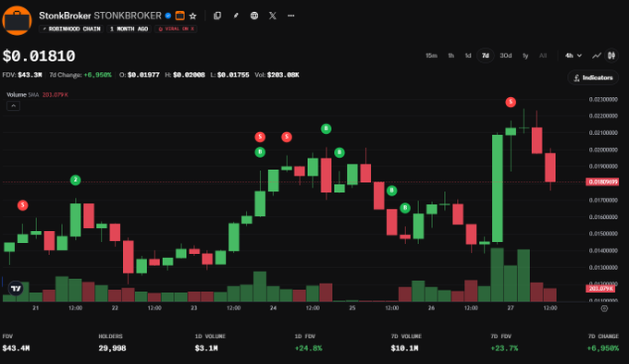Click the small orange briefcase icon beside the ticker
The height and width of the screenshot is (364, 629).
tap(180, 16)
